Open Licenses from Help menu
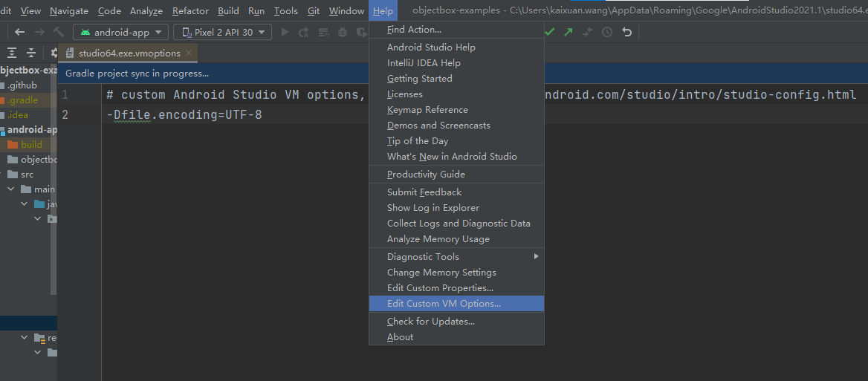 click(457, 94)
